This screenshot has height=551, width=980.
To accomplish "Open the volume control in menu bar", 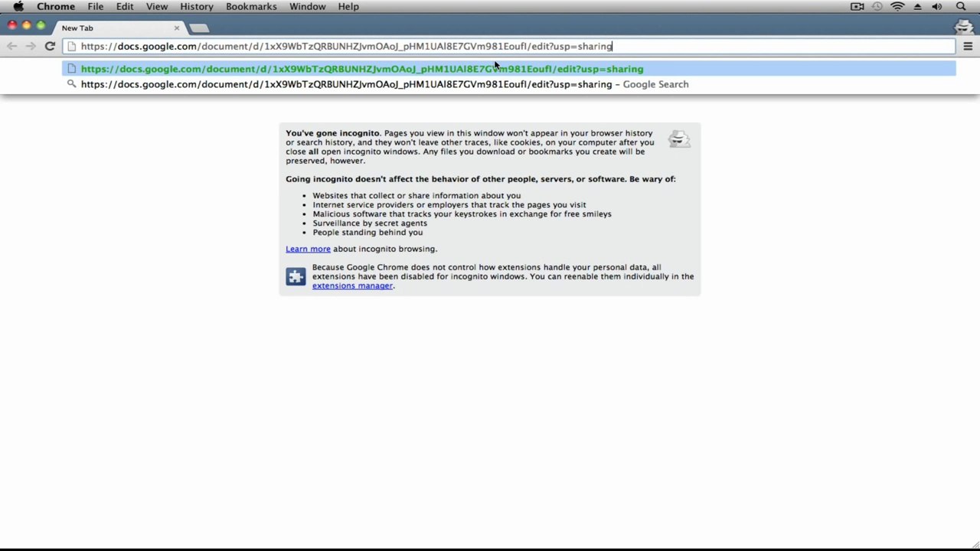I will tap(937, 7).
